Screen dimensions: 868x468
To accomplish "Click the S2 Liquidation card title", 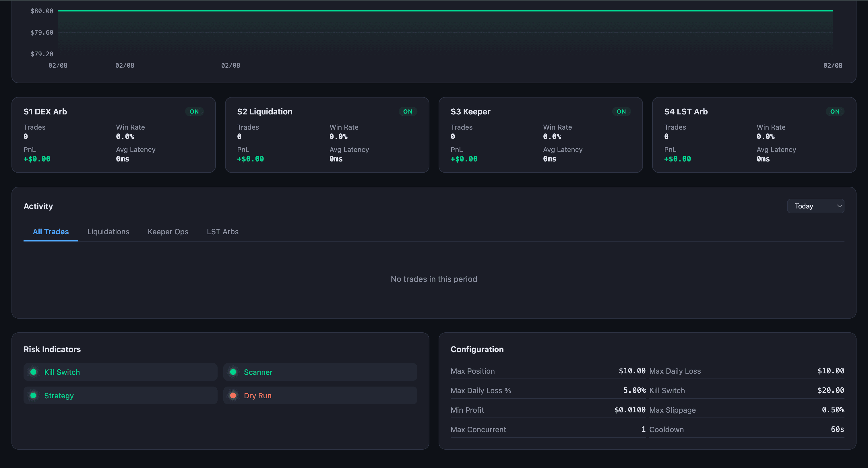I will [265, 112].
